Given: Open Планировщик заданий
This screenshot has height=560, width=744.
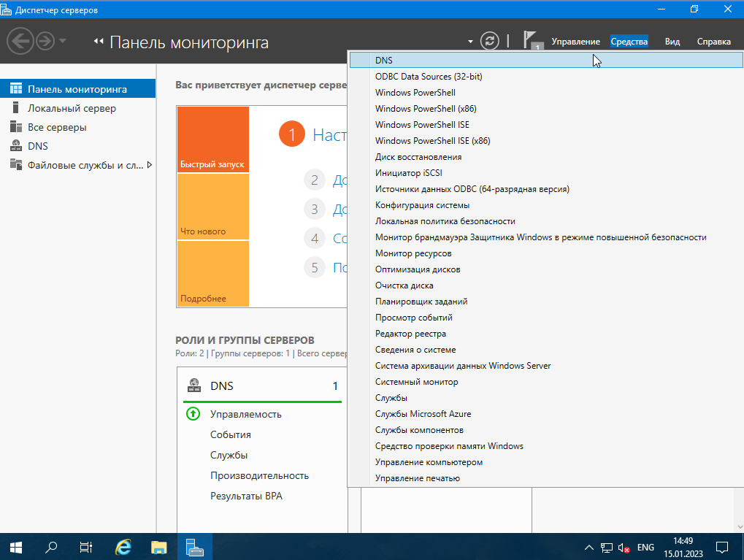Looking at the screenshot, I should [546, 302].
